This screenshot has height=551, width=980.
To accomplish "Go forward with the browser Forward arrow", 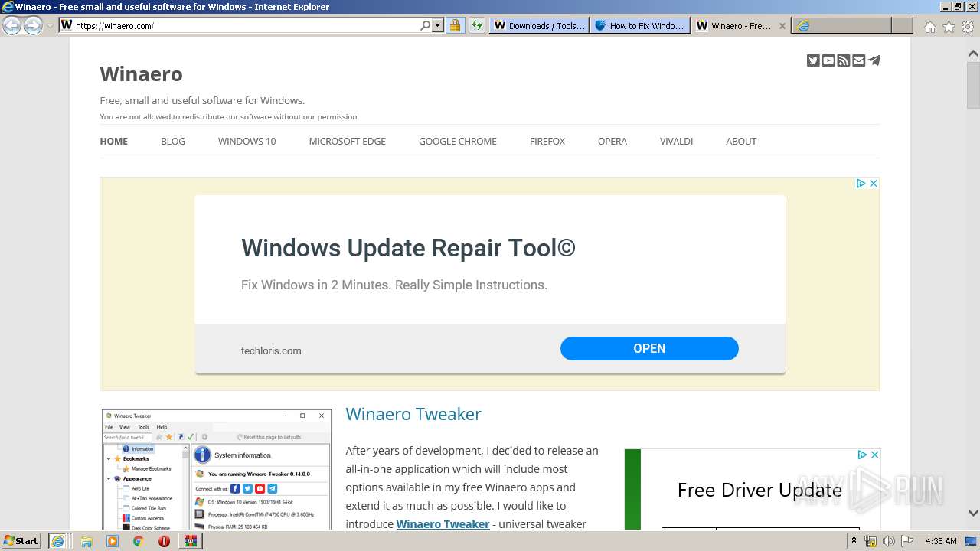I will pyautogui.click(x=33, y=25).
